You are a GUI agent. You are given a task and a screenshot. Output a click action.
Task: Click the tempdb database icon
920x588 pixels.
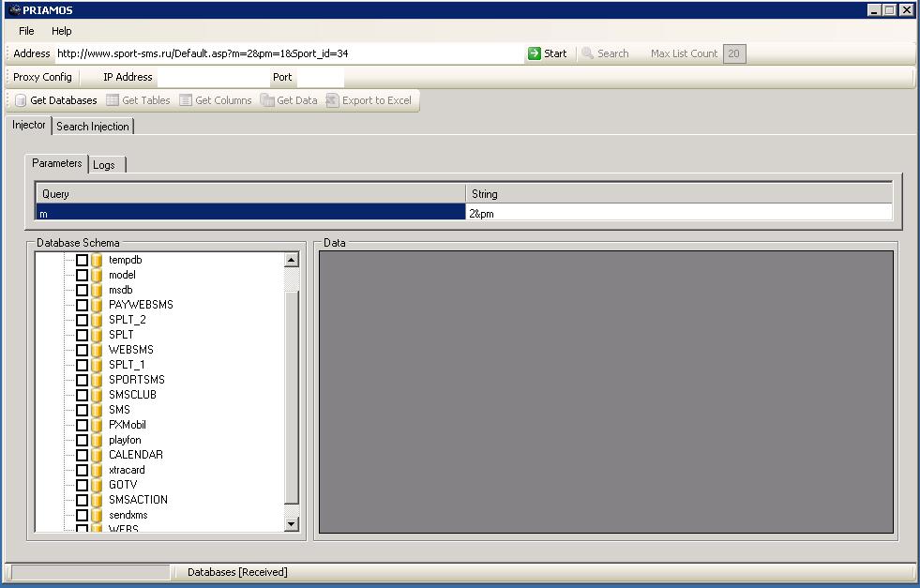(x=97, y=260)
